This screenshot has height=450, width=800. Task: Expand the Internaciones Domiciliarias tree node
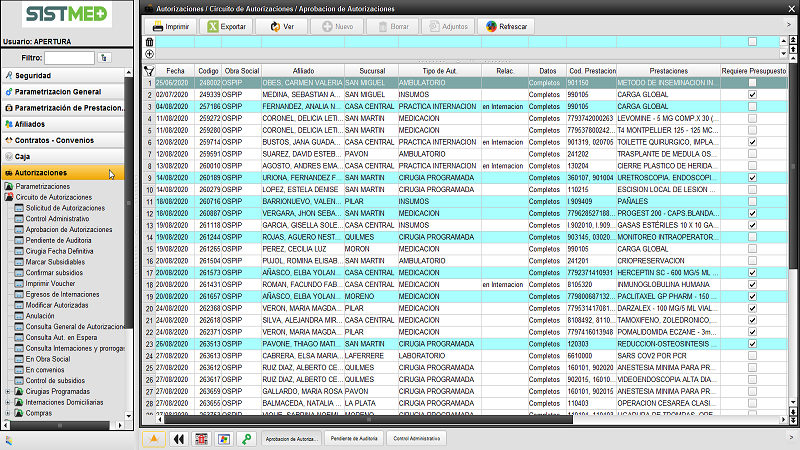tap(8, 402)
